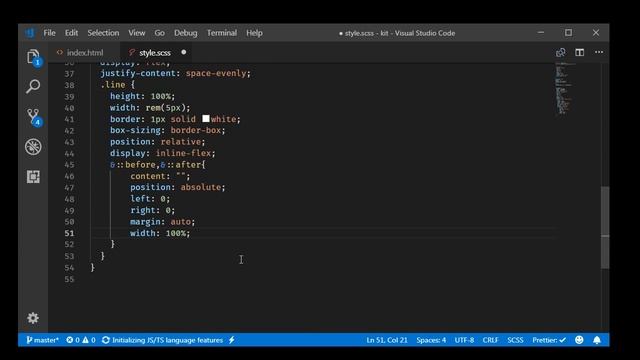Open the Extensions view icon
Screen dimensions: 640x360
33,177
